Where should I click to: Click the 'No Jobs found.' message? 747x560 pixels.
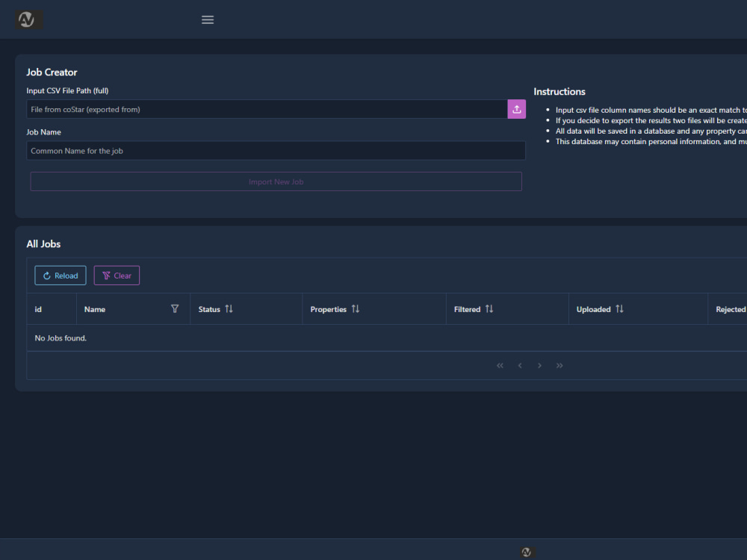[x=61, y=338]
